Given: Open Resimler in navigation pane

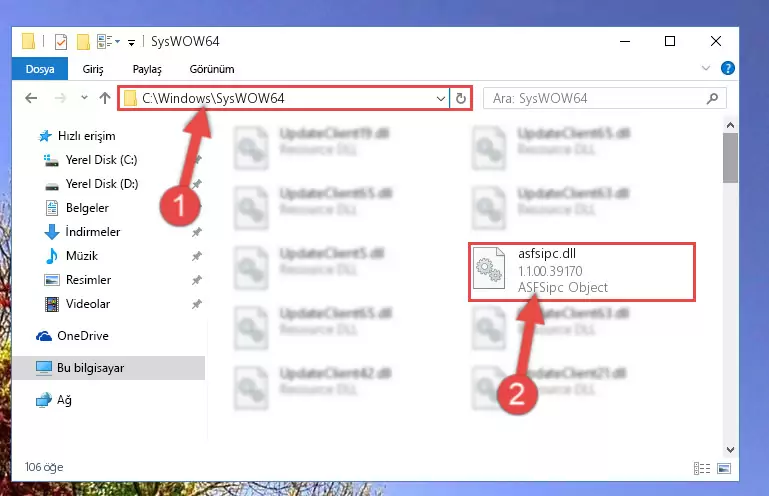Looking at the screenshot, I should pos(77,280).
